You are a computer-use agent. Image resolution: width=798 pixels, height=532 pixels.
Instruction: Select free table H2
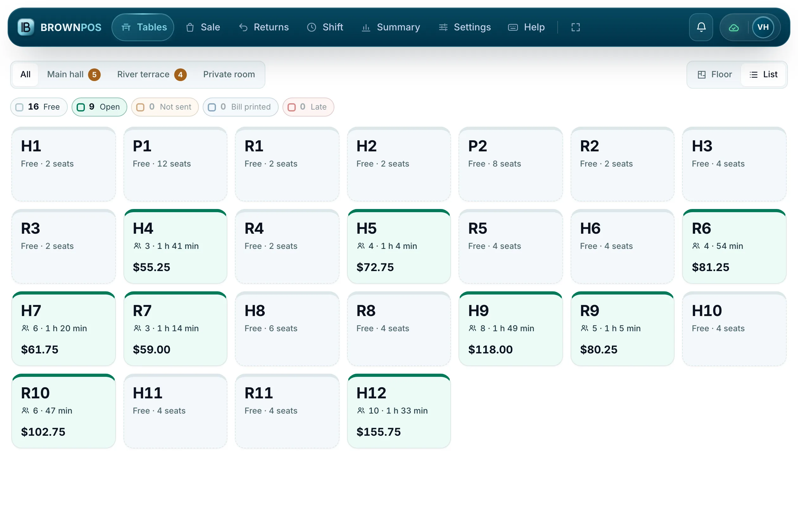(399, 164)
